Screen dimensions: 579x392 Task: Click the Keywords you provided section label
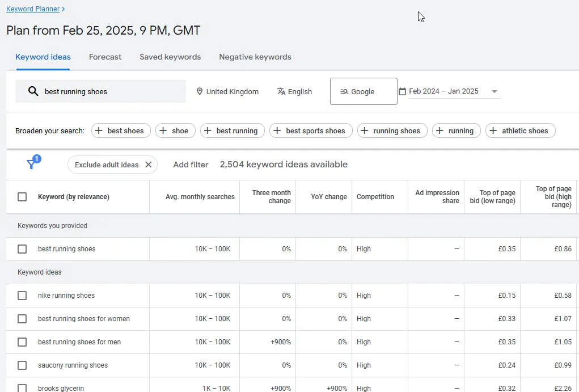52,225
